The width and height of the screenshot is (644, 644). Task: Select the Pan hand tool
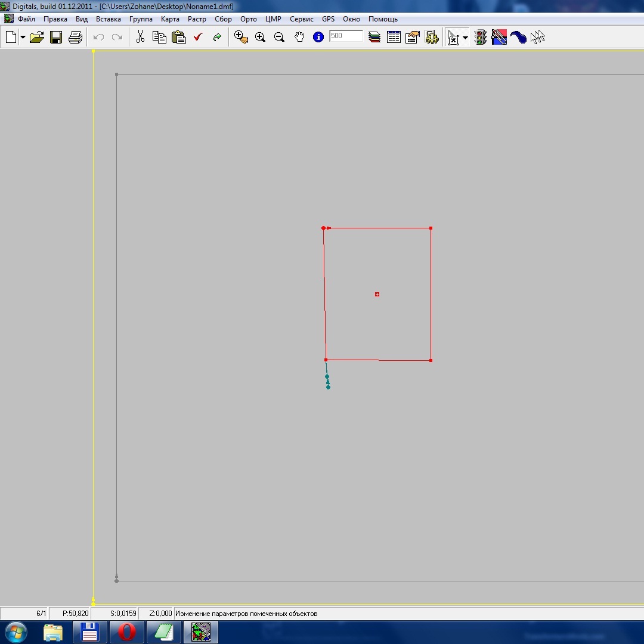[299, 37]
